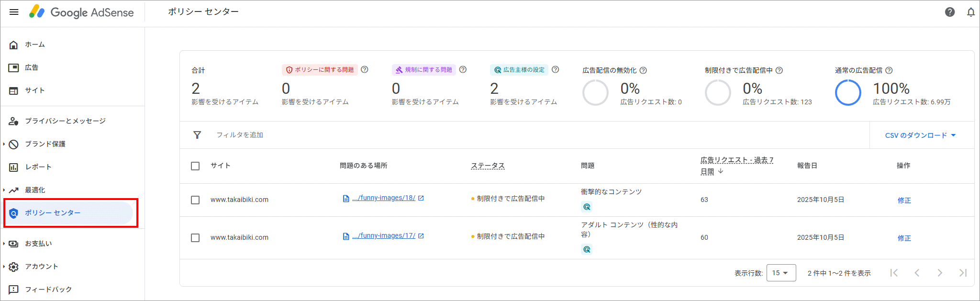Image resolution: width=980 pixels, height=301 pixels.
Task: Check the box for funny-images/17 row
Action: (x=195, y=238)
